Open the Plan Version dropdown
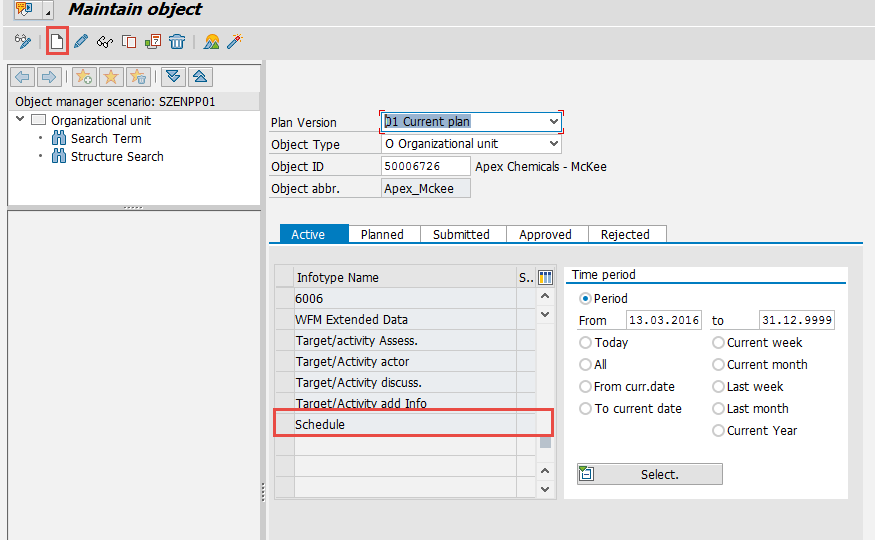875x540 pixels. [x=553, y=122]
